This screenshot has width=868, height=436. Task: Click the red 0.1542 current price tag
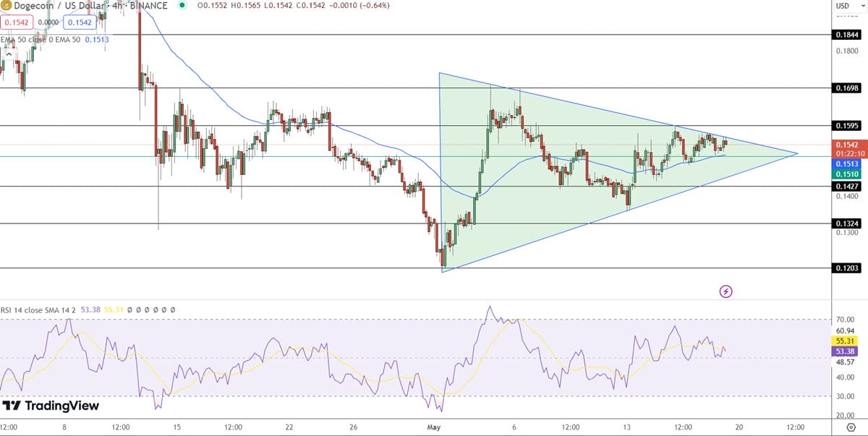coord(848,145)
